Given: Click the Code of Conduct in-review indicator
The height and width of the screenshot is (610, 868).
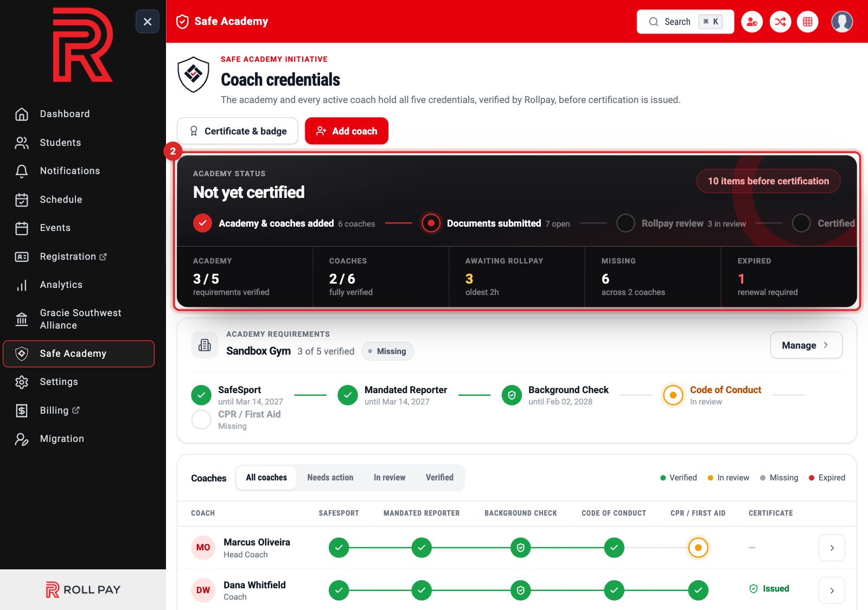Looking at the screenshot, I should click(673, 395).
